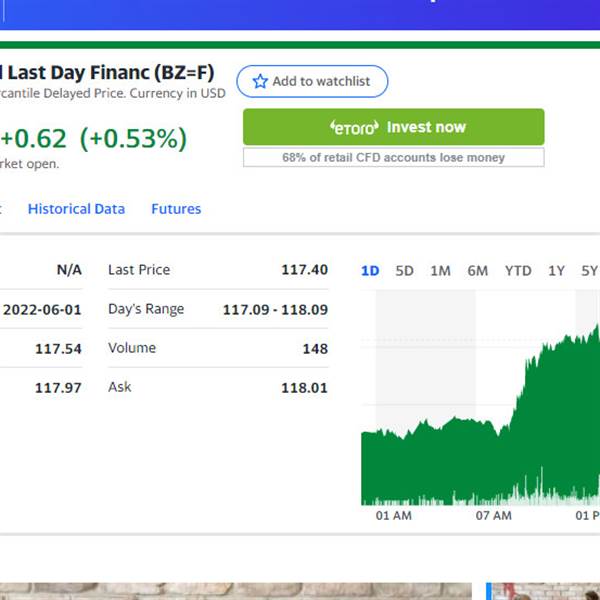The image size is (600, 600).
Task: Click the 01 AM chart axis label
Action: 393,516
